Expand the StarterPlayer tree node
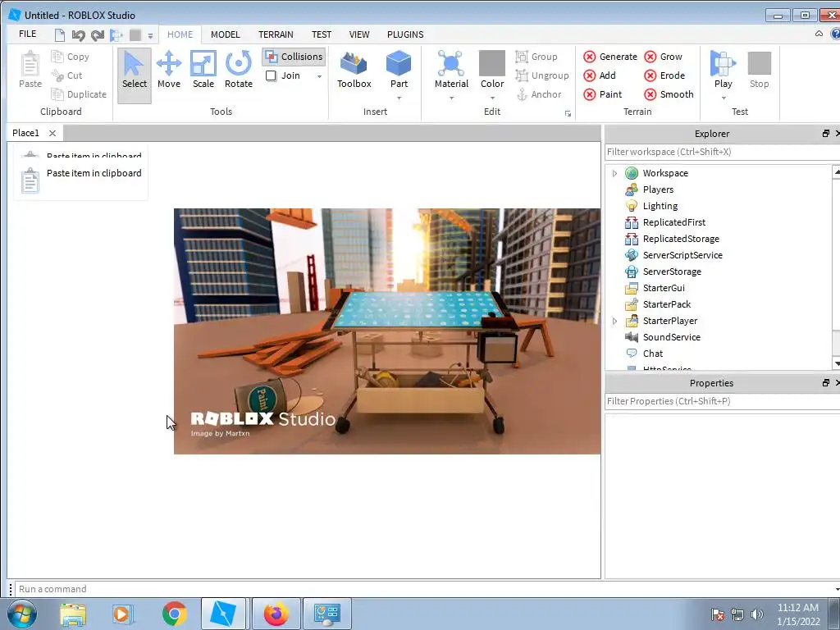840x630 pixels. click(x=615, y=321)
